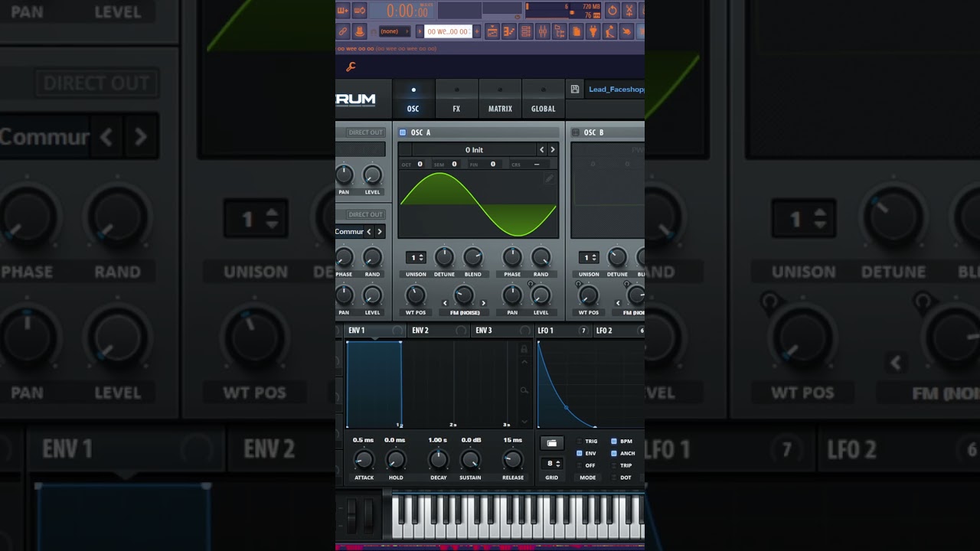Click the pattern add plus button
The height and width of the screenshot is (551, 980).
477,31
